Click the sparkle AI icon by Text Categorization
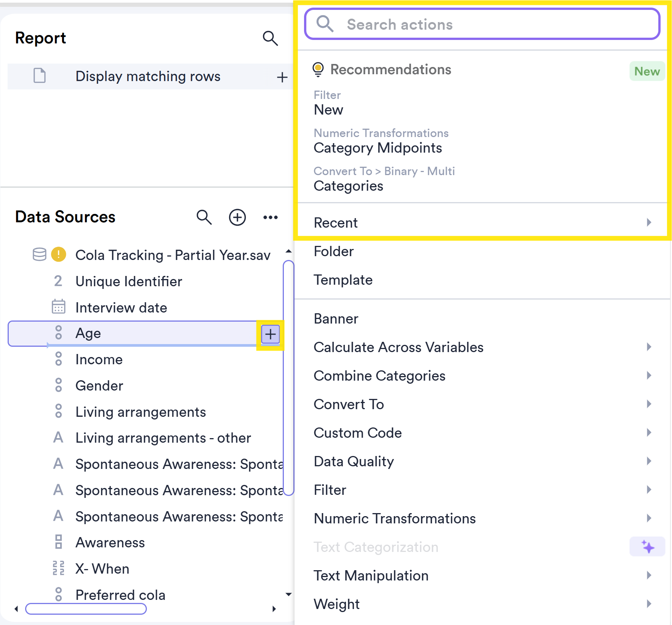The image size is (672, 625). (x=647, y=547)
